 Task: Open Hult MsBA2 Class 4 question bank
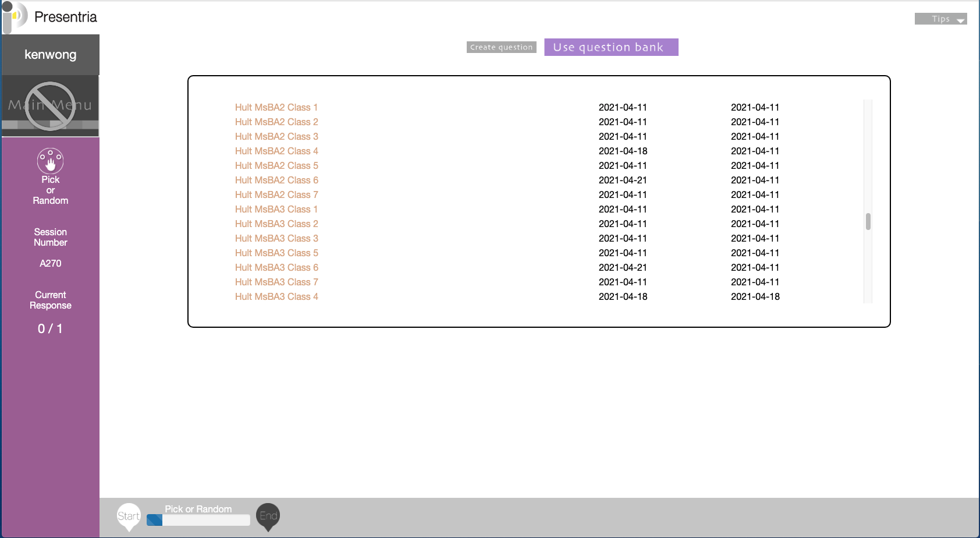(x=276, y=151)
